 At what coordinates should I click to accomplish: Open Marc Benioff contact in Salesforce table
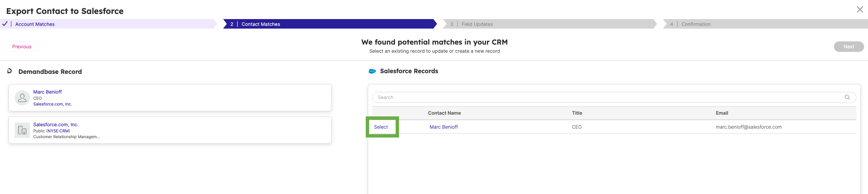tap(444, 127)
